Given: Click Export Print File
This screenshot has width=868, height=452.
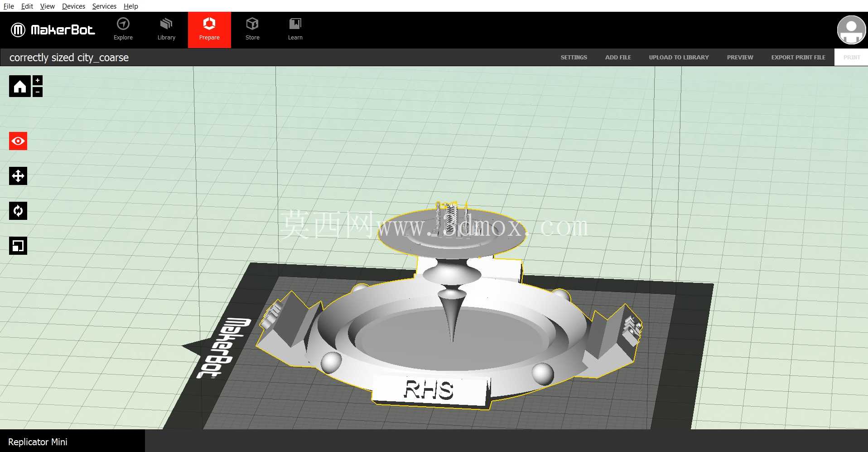Looking at the screenshot, I should pyautogui.click(x=798, y=57).
